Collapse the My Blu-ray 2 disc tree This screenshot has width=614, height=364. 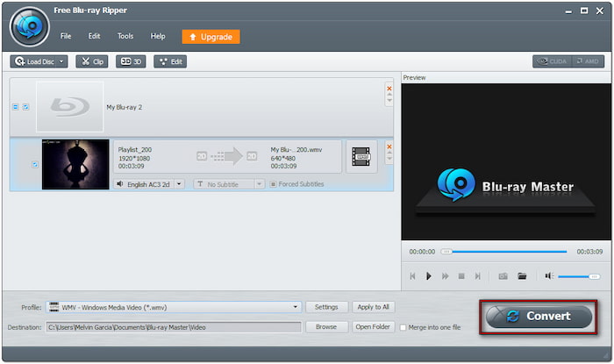pyautogui.click(x=15, y=107)
